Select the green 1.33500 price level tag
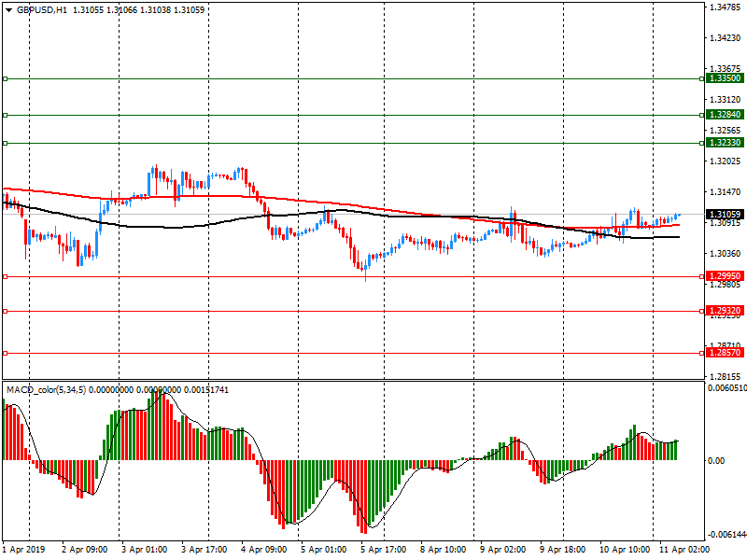Screen dimensions: 747x560 725,79
